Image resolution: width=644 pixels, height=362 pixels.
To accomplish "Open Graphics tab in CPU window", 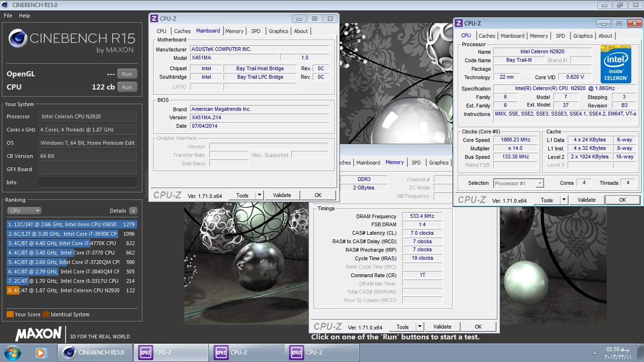I will tap(583, 36).
